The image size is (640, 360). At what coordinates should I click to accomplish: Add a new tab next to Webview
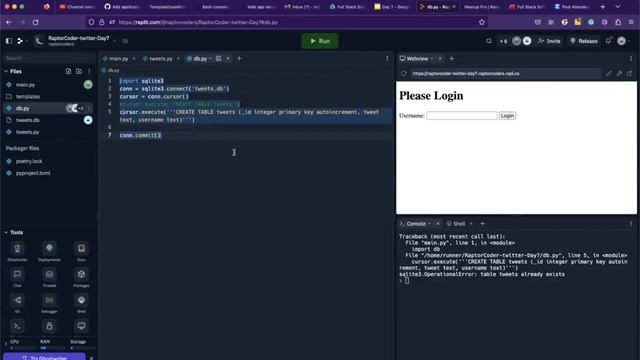(x=451, y=58)
